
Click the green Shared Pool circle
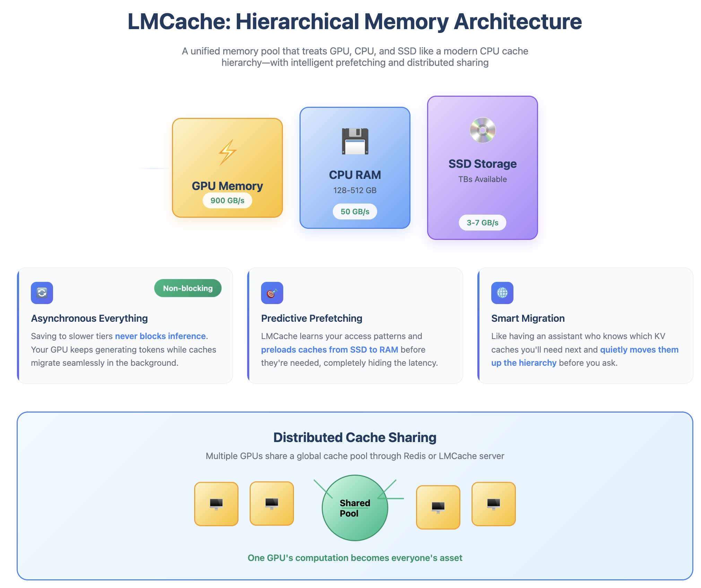click(355, 507)
